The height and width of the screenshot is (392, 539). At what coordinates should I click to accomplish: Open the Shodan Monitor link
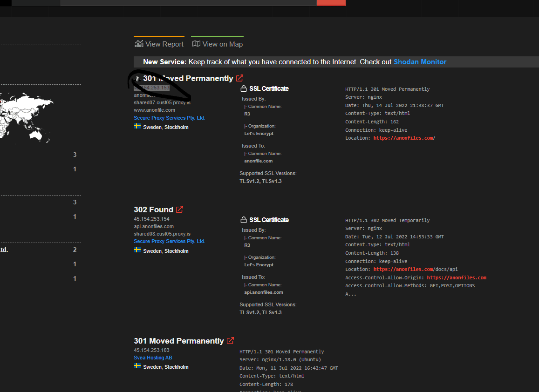point(420,62)
